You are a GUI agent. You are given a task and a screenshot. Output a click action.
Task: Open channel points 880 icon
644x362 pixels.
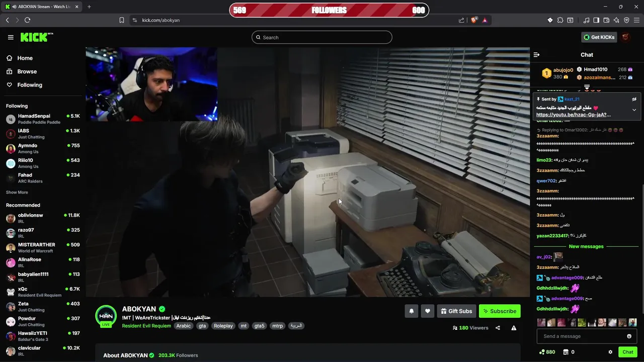547,352
